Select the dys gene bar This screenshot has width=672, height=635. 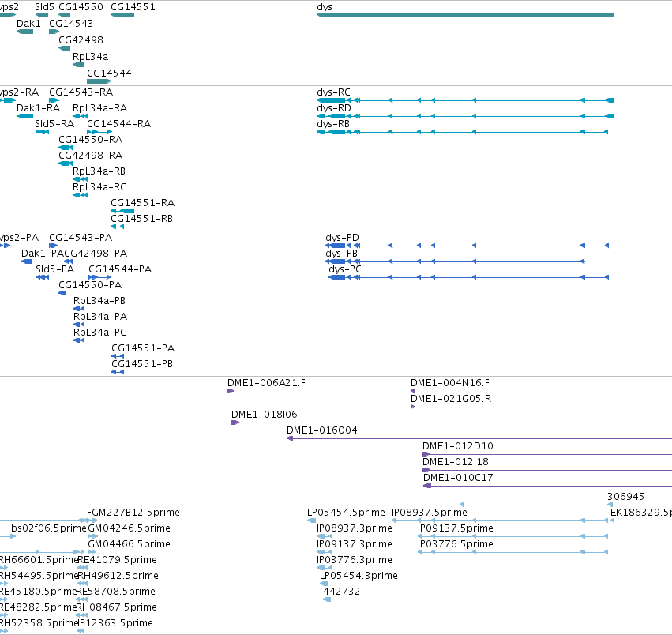click(x=465, y=15)
